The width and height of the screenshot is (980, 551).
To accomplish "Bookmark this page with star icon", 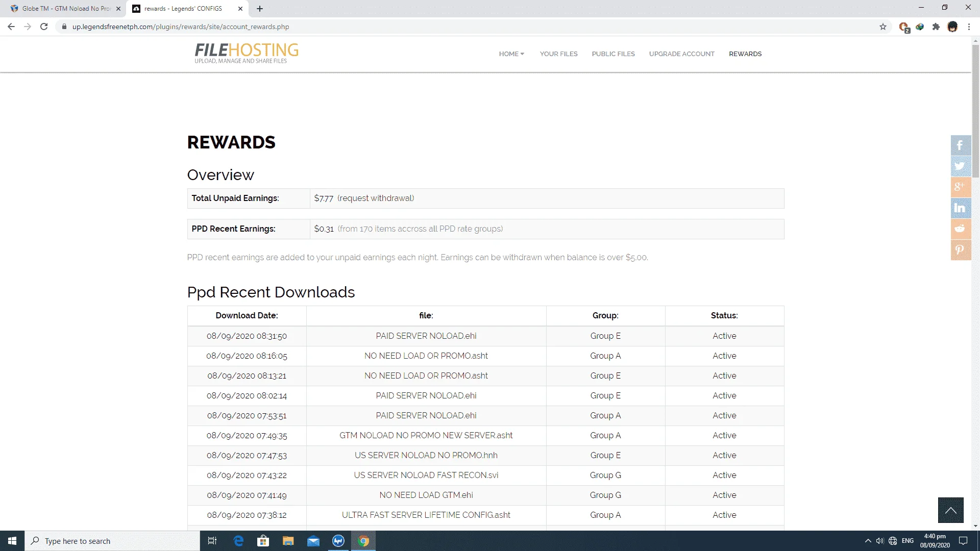I will pyautogui.click(x=883, y=27).
